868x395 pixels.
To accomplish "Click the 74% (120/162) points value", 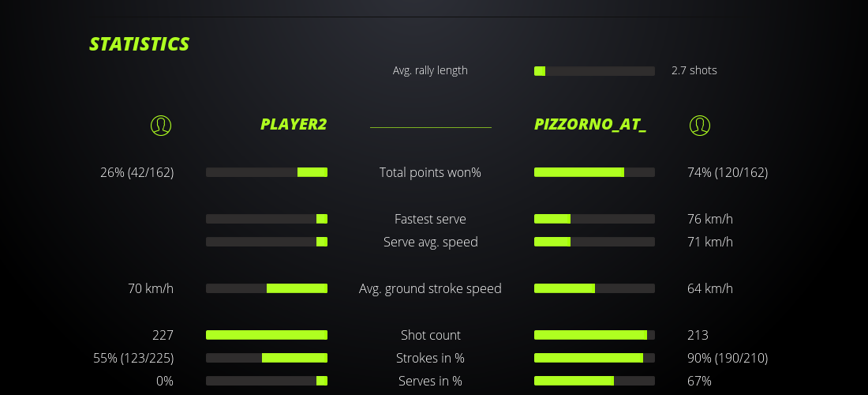I will [x=728, y=172].
